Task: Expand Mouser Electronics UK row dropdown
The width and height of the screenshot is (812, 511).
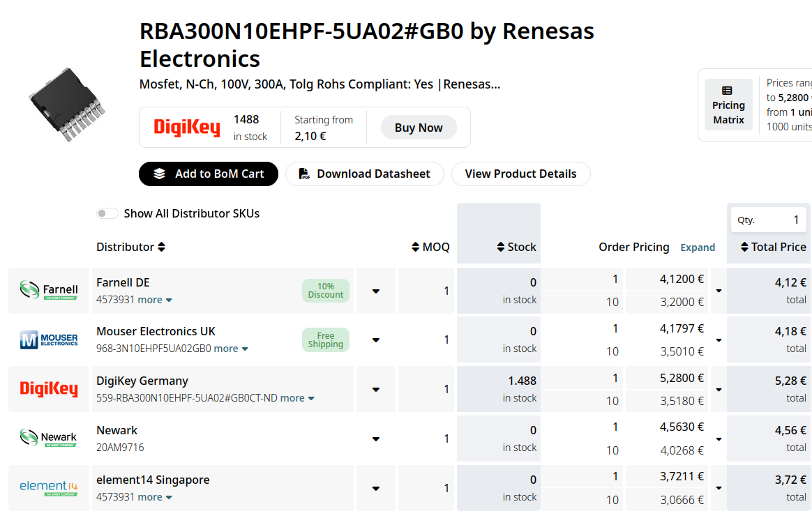Action: pos(376,340)
